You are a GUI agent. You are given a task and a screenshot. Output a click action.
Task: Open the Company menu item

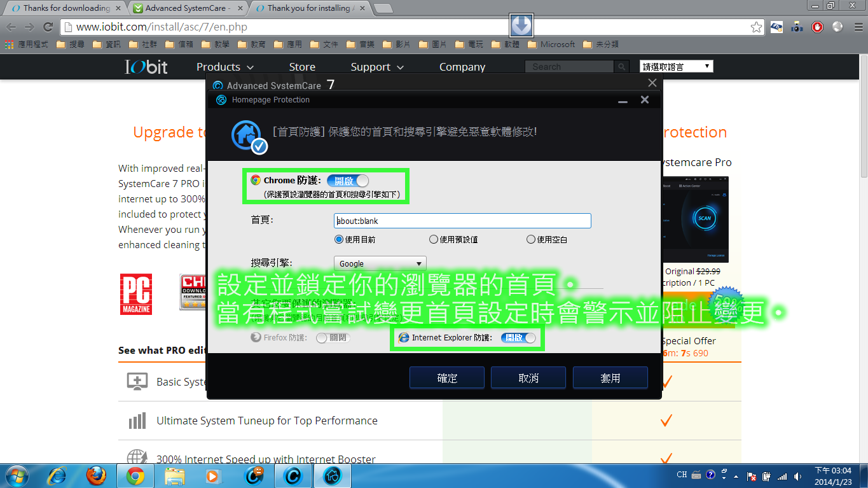click(462, 67)
